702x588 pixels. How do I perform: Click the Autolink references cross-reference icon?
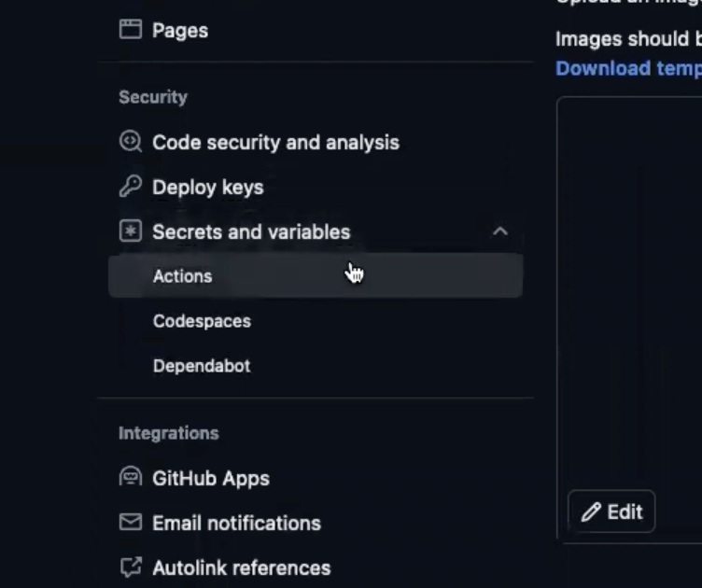click(131, 567)
